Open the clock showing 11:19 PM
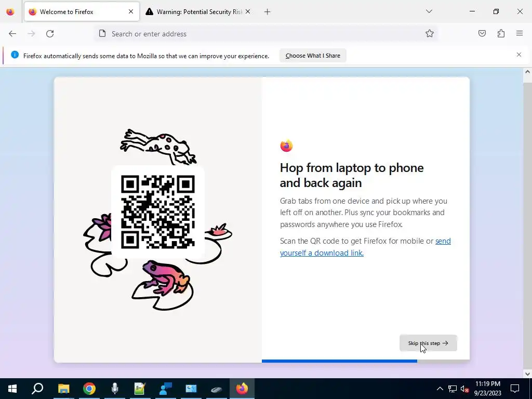Screen dimensions: 532x399 click(x=487, y=389)
